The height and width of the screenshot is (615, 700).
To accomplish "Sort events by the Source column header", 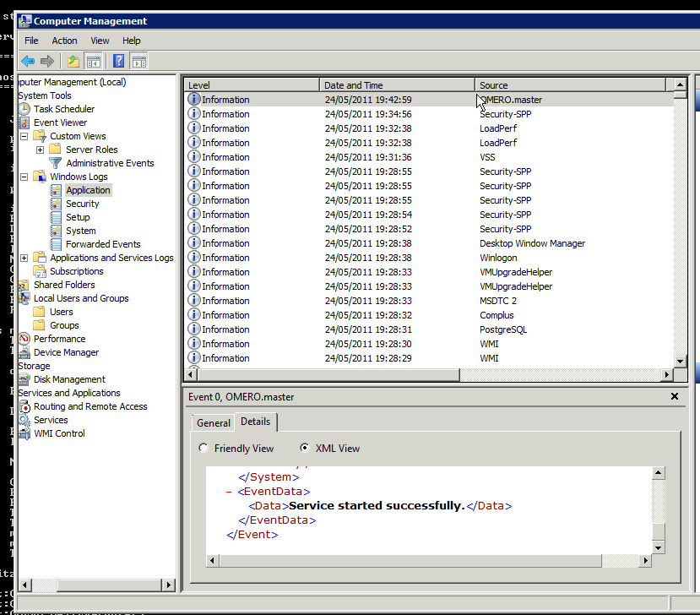I will [570, 84].
